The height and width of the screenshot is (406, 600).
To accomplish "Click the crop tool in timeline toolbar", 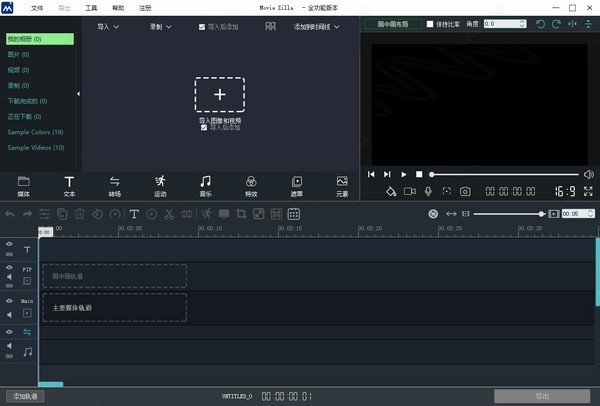I will coord(239,213).
